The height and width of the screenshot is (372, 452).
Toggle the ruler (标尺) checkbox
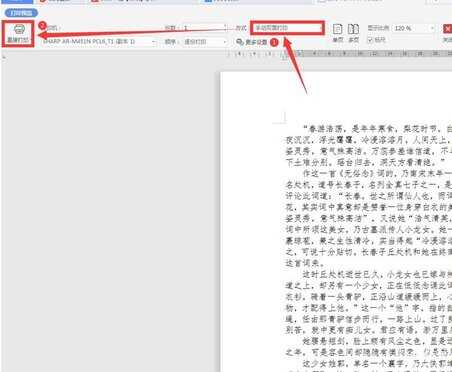tap(370, 40)
